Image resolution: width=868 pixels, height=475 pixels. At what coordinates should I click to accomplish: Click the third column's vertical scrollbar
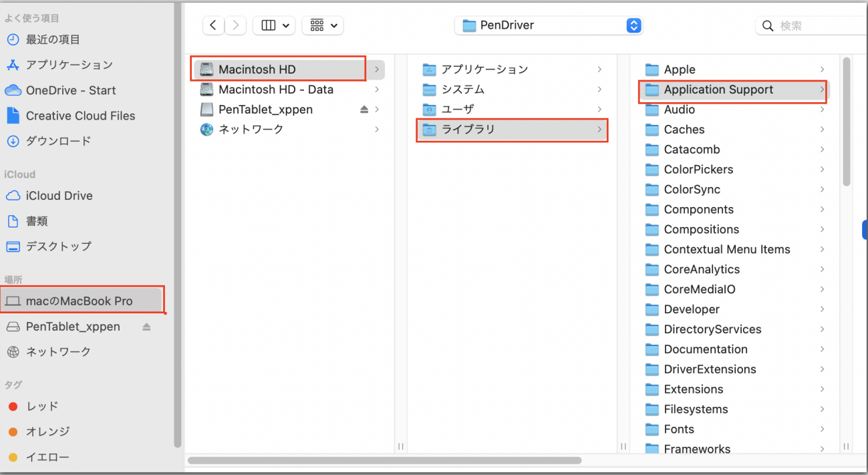point(847,122)
